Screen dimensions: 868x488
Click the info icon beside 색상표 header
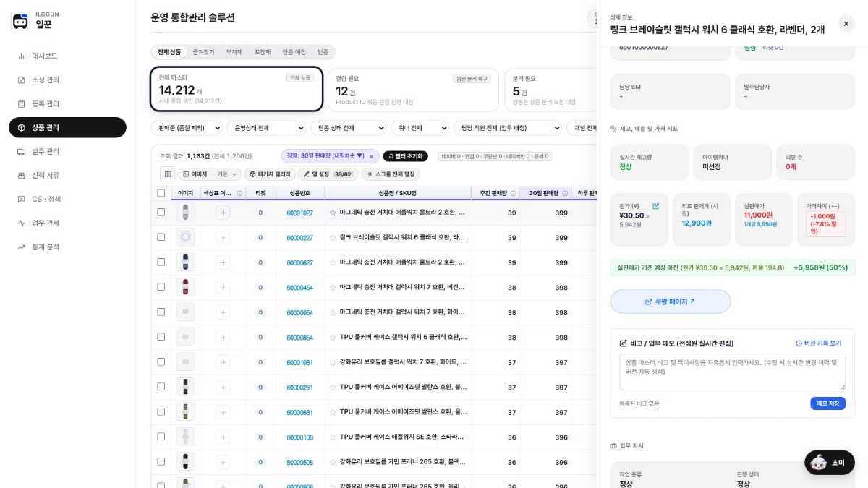point(239,193)
